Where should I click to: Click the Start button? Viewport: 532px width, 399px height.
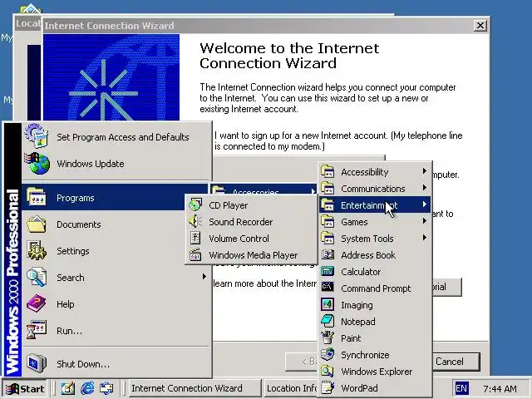pyautogui.click(x=25, y=388)
